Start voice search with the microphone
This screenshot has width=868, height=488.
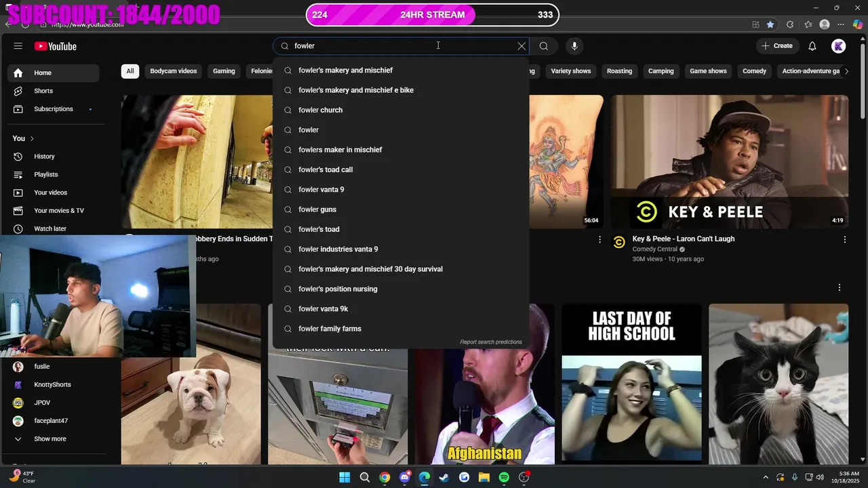click(574, 46)
